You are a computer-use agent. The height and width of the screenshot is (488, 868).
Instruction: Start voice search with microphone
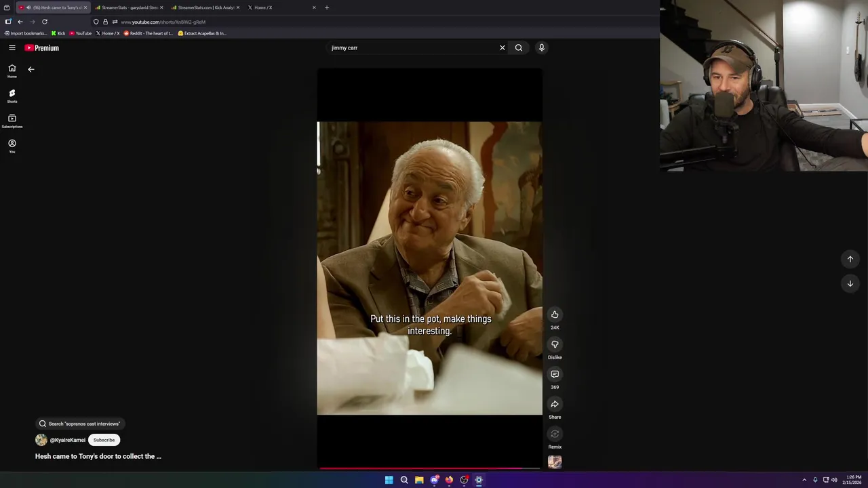(541, 47)
